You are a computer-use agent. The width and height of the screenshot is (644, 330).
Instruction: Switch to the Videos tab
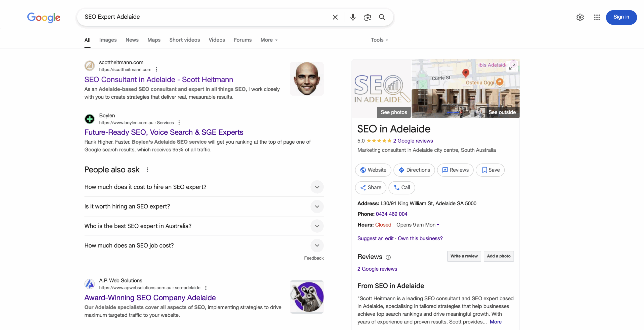click(217, 40)
